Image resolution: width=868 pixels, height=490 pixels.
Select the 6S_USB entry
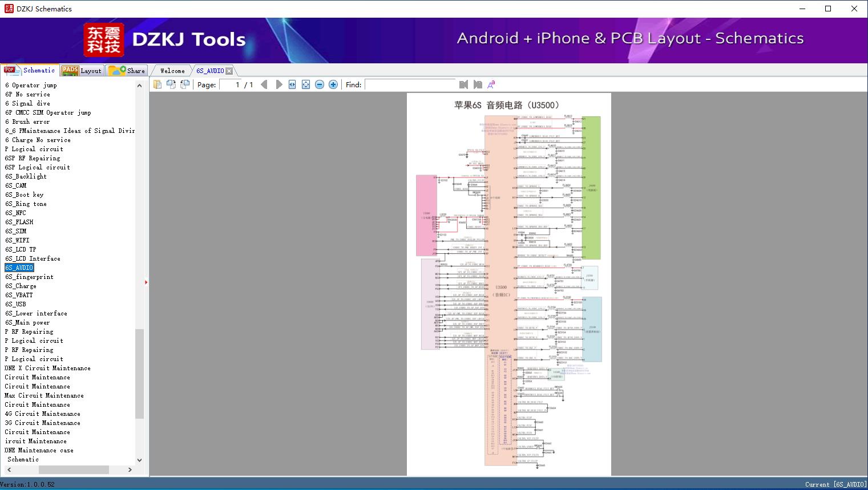pyautogui.click(x=15, y=304)
